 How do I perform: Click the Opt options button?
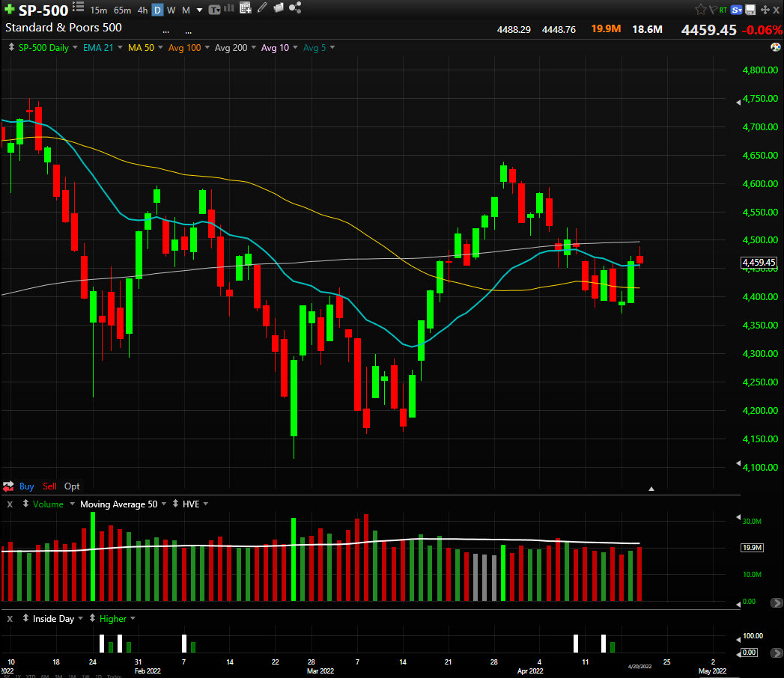72,486
